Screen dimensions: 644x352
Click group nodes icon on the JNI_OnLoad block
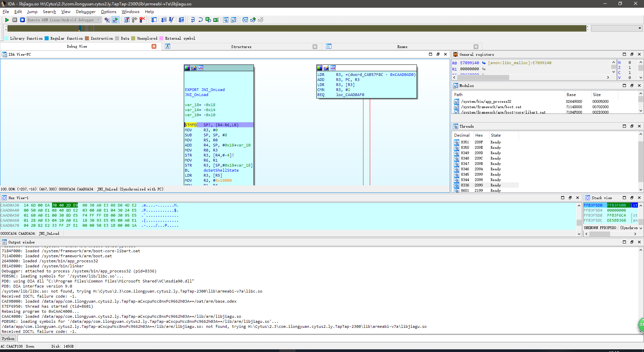201,68
